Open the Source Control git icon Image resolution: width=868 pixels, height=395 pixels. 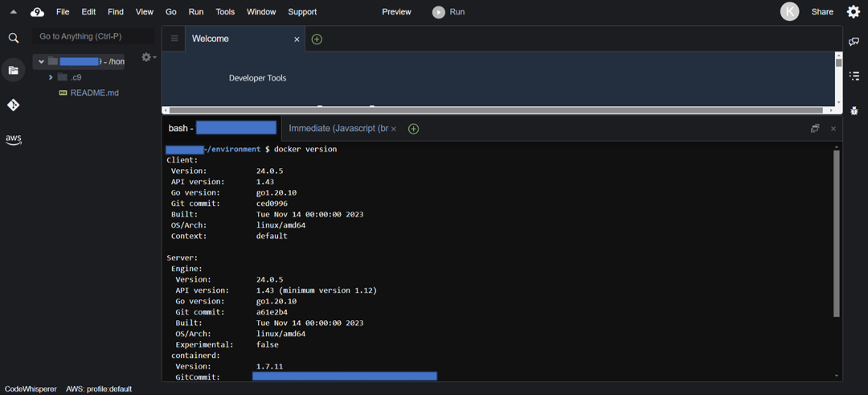tap(14, 105)
